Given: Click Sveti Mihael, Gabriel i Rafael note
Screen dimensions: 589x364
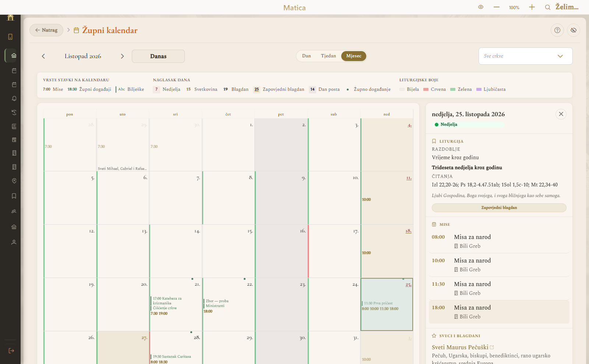Looking at the screenshot, I should point(122,169).
